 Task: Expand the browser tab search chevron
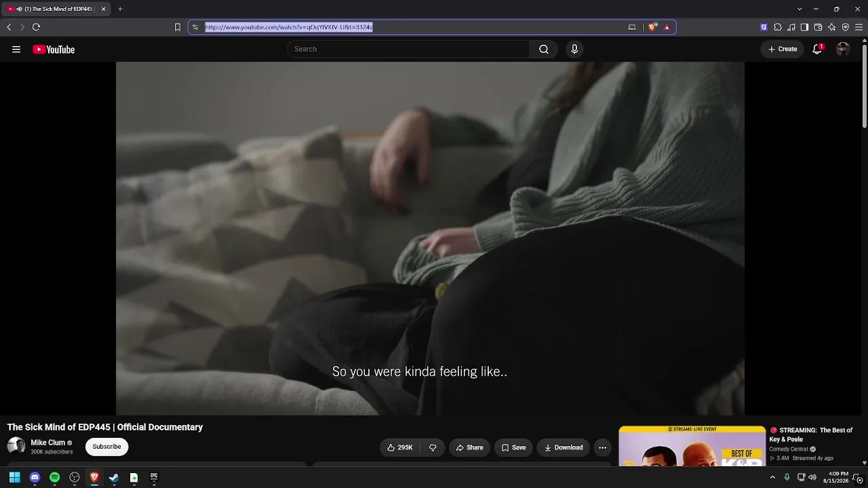(800, 9)
